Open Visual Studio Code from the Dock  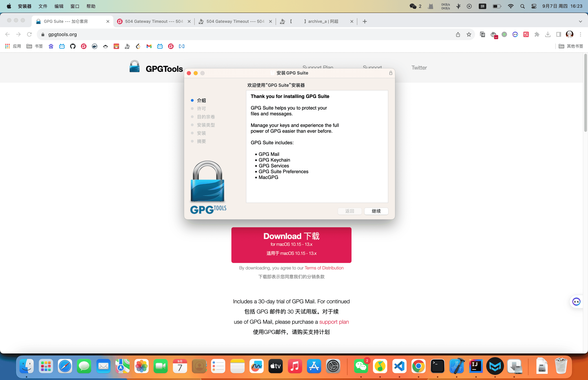point(399,366)
